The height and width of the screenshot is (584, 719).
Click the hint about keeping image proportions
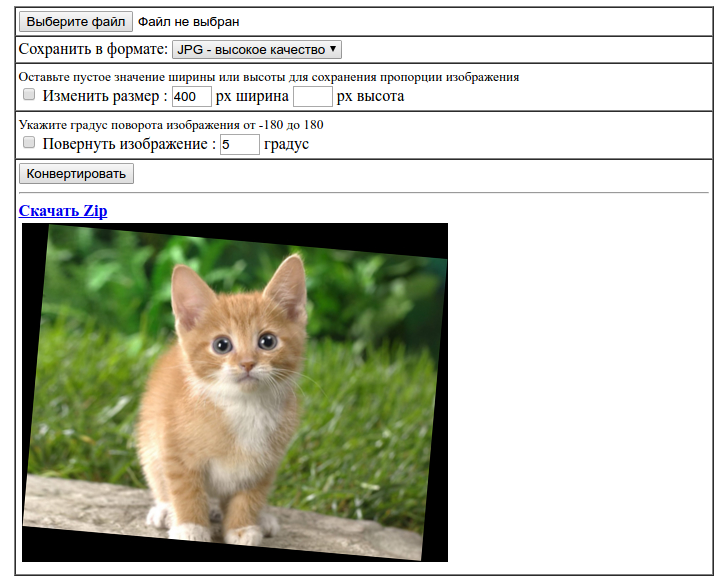click(x=268, y=77)
